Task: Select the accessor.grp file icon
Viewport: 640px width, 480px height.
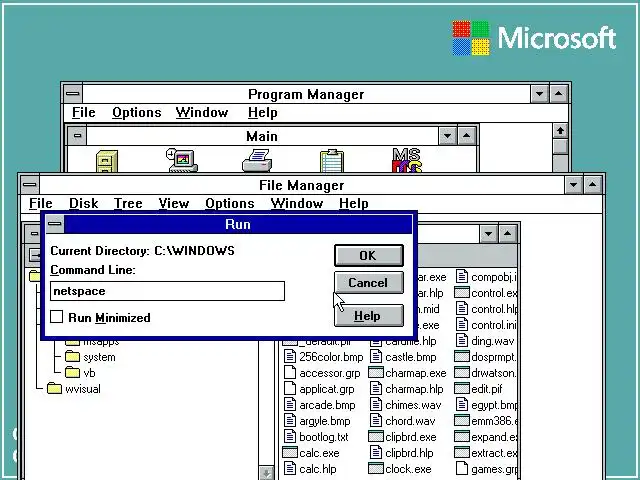Action: click(x=290, y=372)
